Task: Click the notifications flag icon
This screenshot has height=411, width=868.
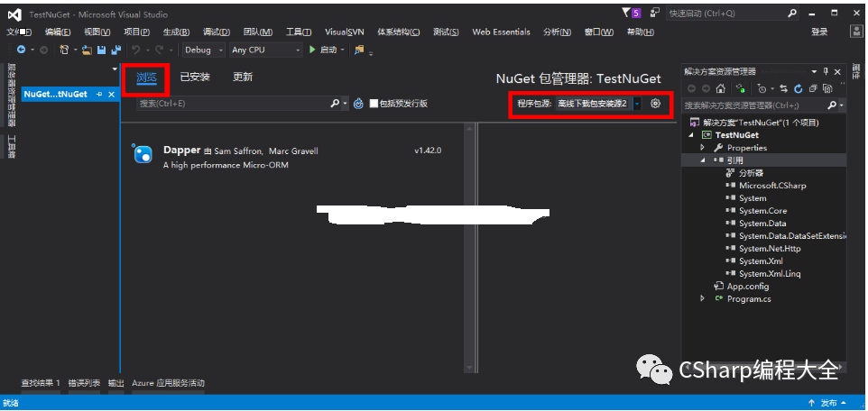Action: tap(626, 13)
